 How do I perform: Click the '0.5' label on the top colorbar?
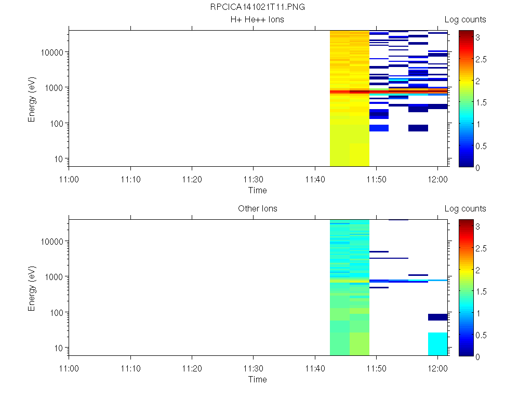click(481, 146)
